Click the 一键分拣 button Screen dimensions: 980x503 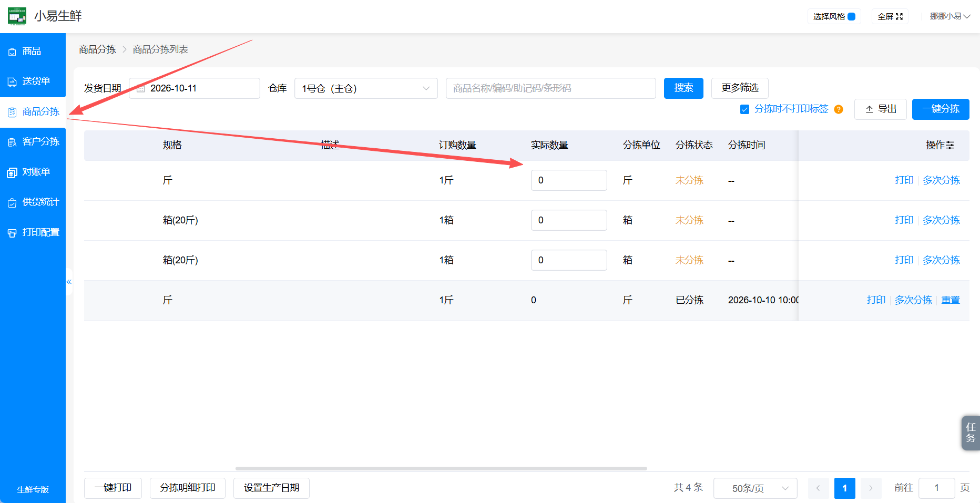(941, 109)
